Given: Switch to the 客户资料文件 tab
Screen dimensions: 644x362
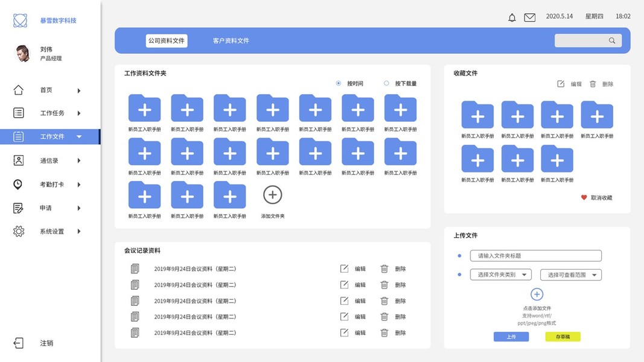Looking at the screenshot, I should (x=231, y=40).
